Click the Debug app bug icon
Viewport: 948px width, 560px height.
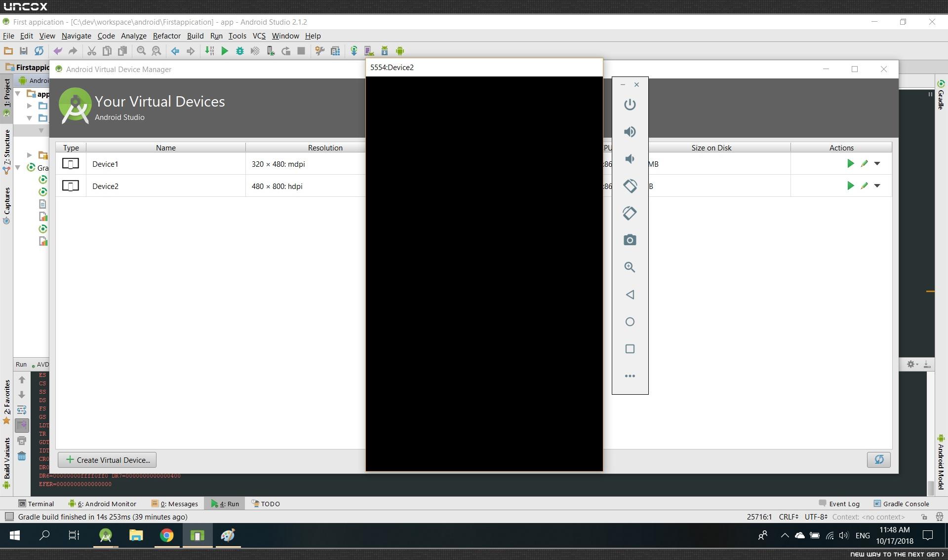[x=240, y=51]
